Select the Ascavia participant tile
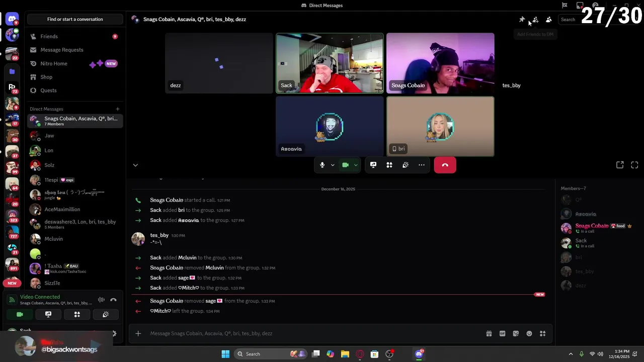Screen dimensions: 644x362 pos(330,126)
